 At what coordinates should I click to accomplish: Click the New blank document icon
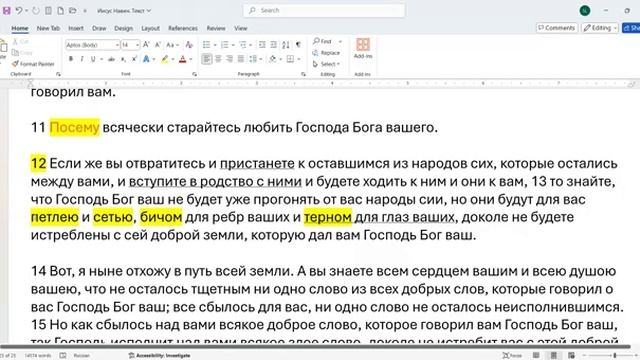60,11
